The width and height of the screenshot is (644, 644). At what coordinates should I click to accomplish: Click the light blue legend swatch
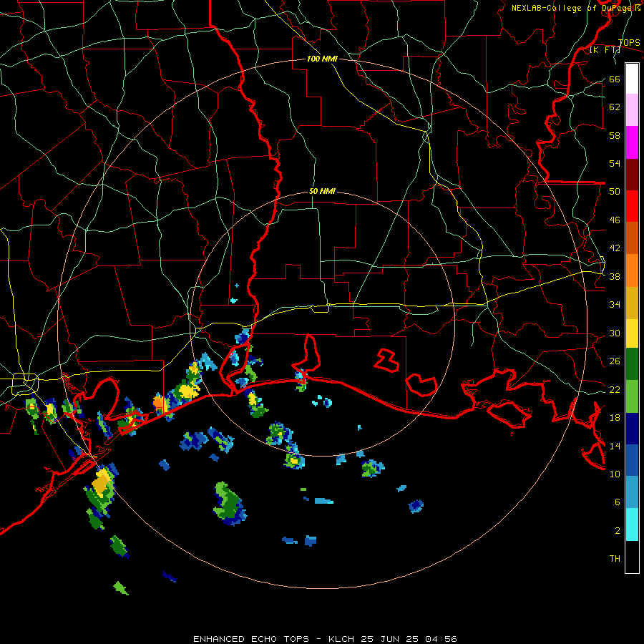coord(632,492)
